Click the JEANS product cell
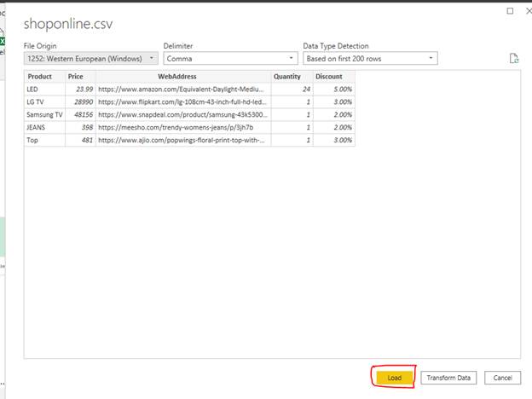 coord(44,127)
